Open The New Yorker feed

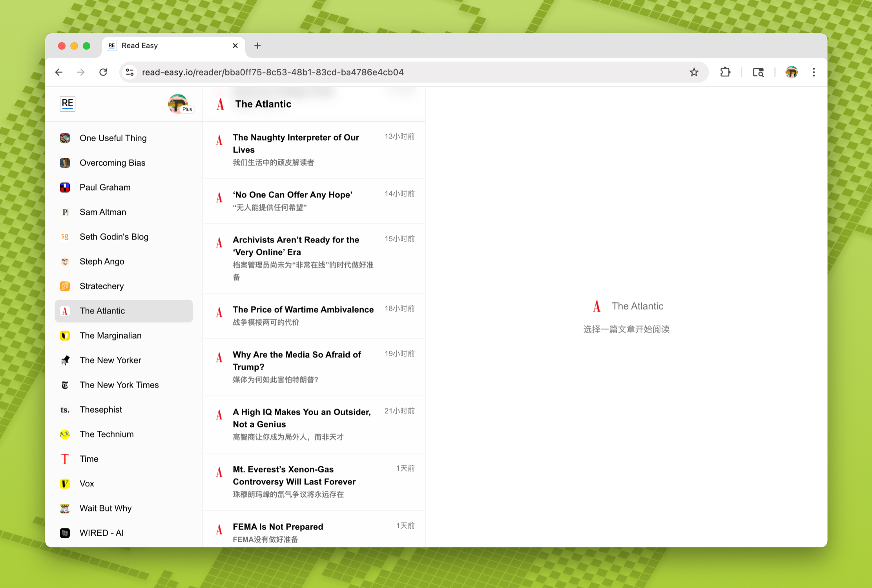click(124, 360)
